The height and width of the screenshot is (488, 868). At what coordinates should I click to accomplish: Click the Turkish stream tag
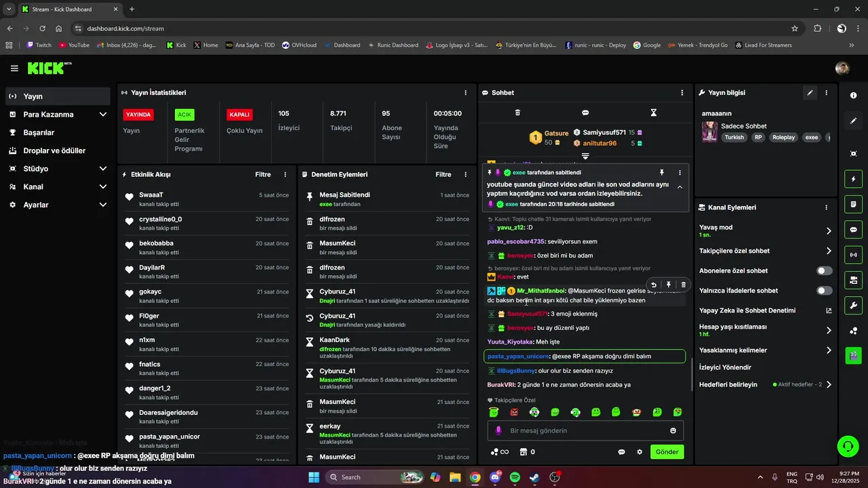[x=734, y=137]
